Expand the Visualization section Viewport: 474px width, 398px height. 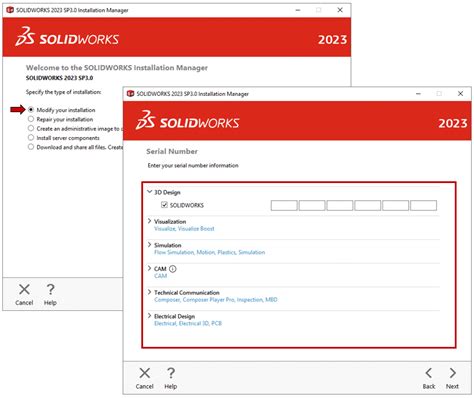tap(149, 221)
